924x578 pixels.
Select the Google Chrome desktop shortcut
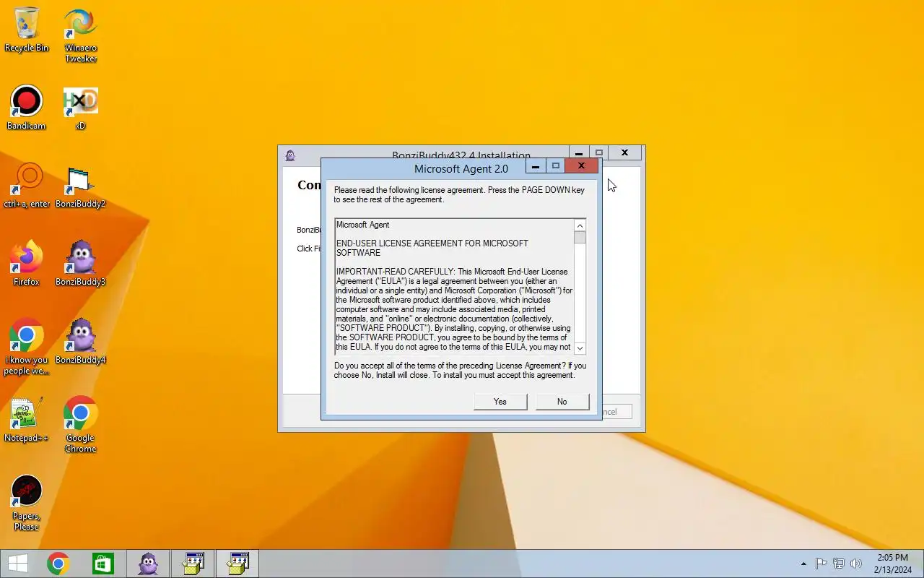tap(80, 425)
